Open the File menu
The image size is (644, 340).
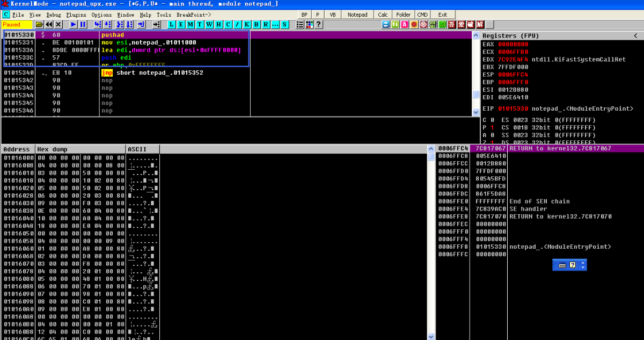(18, 15)
